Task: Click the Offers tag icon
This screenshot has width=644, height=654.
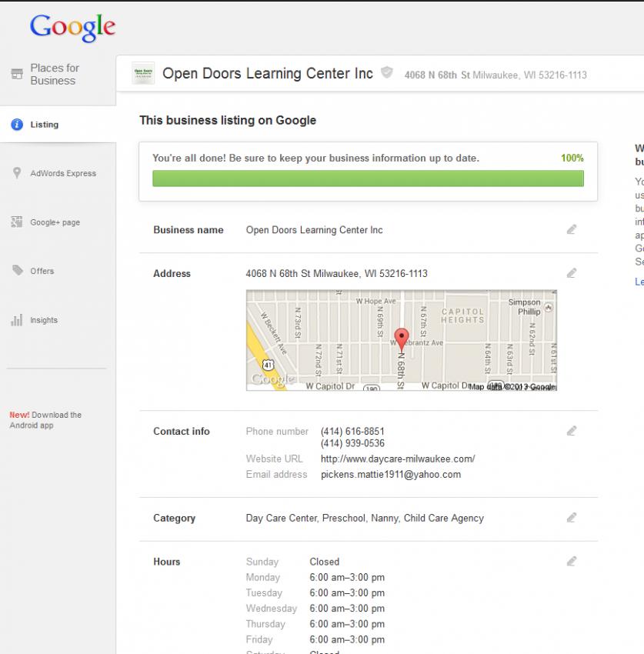Action: coord(18,270)
